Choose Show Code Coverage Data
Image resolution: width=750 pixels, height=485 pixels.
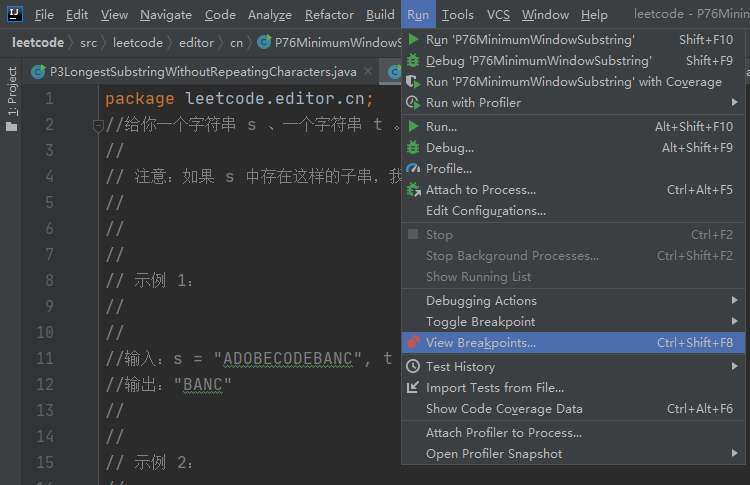(504, 409)
